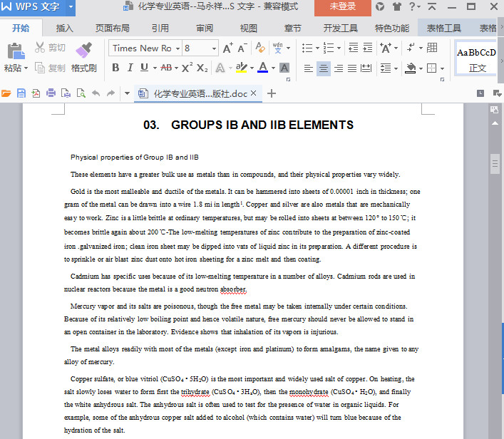Expand Paste options arrow
The width and height of the screenshot is (504, 439).
(x=26, y=68)
